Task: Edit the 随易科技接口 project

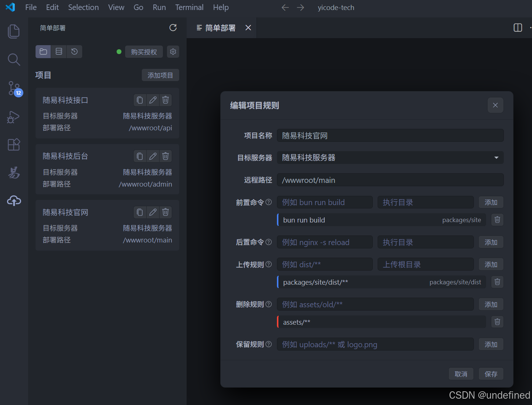Action: click(153, 100)
